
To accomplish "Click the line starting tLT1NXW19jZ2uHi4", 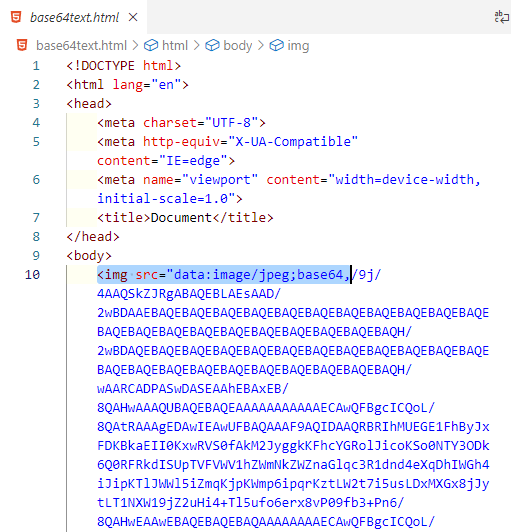I will pyautogui.click(x=250, y=502).
